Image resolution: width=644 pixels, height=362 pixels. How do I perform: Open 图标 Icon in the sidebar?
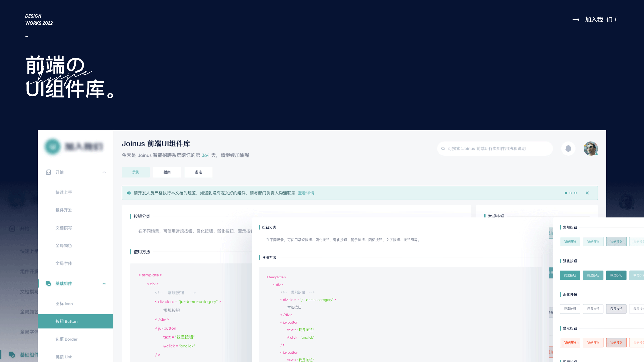(64, 304)
